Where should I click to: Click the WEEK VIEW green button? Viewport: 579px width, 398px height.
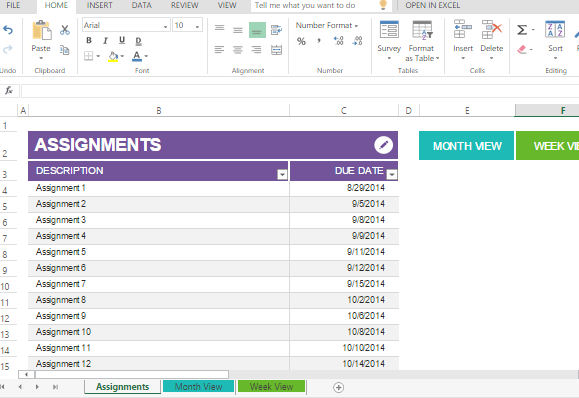point(548,146)
